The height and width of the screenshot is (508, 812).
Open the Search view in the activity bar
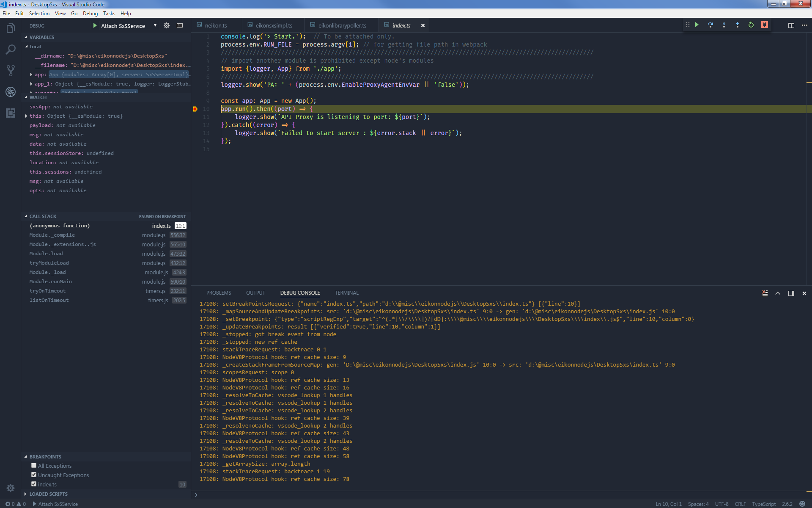pos(10,50)
